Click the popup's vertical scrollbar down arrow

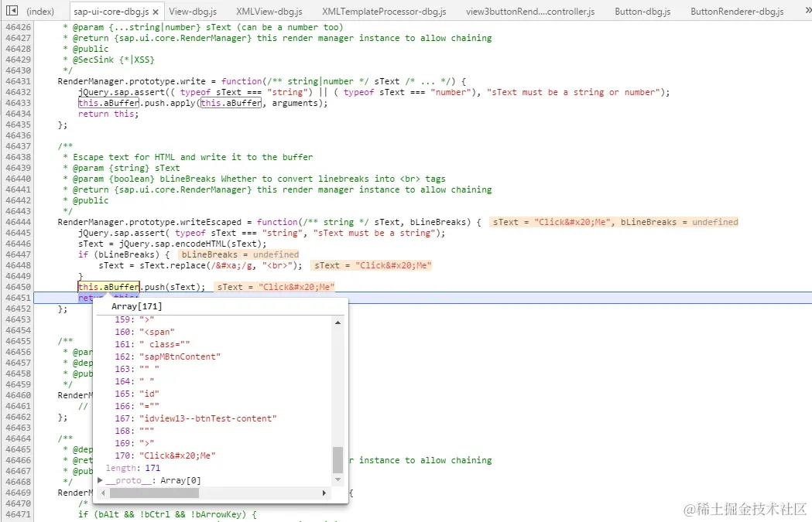point(337,479)
